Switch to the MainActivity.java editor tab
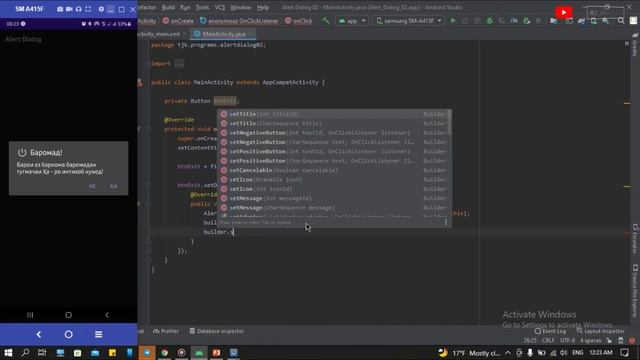 [x=224, y=34]
